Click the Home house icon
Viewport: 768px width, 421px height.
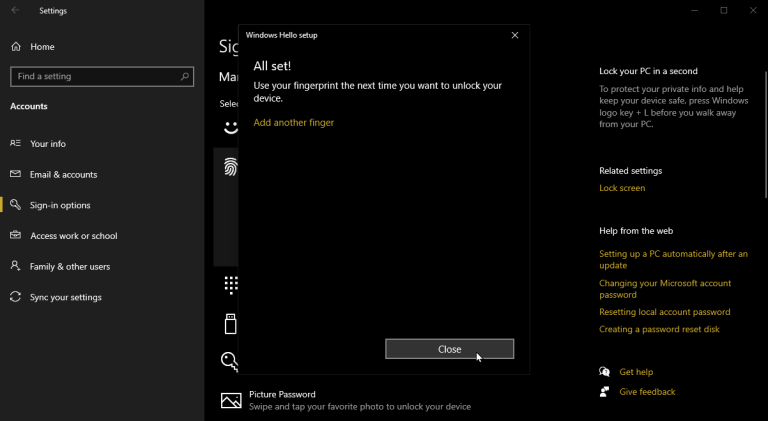coord(16,47)
